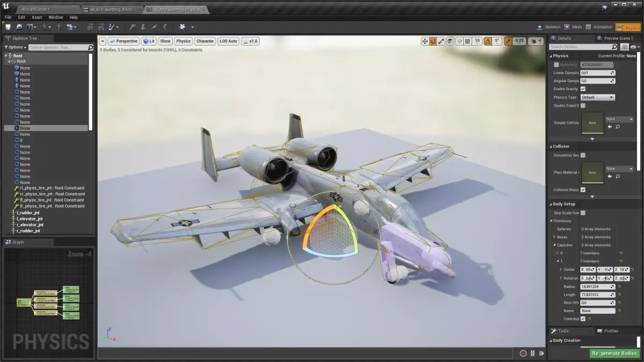Click the step forward playback button

point(541,353)
